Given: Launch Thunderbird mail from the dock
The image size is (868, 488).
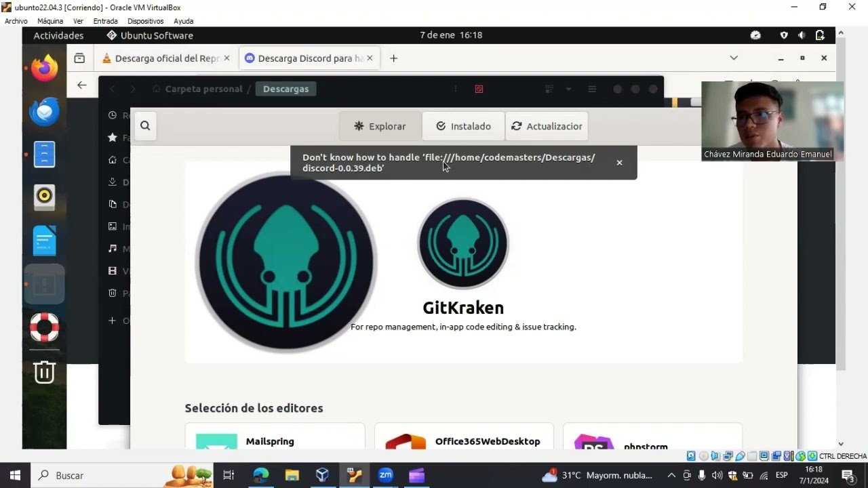Looking at the screenshot, I should pyautogui.click(x=45, y=112).
